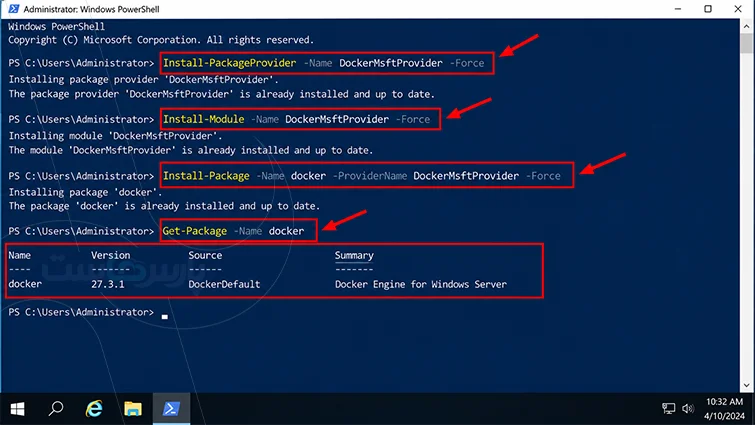The width and height of the screenshot is (755, 425).
Task: Click the Source column header
Action: tap(205, 256)
